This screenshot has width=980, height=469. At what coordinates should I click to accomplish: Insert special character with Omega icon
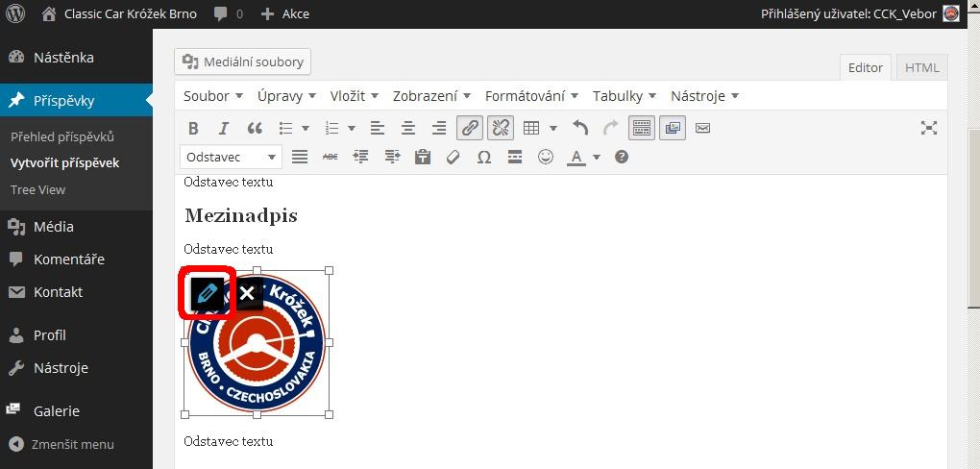[483, 157]
